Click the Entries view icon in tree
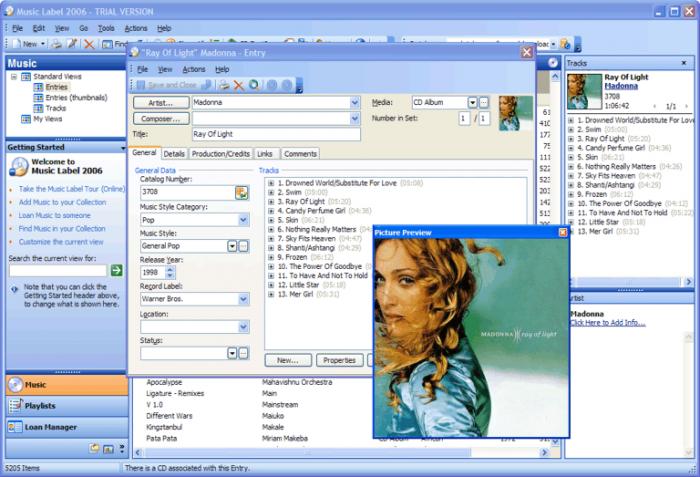The image size is (700, 477). click(38, 87)
